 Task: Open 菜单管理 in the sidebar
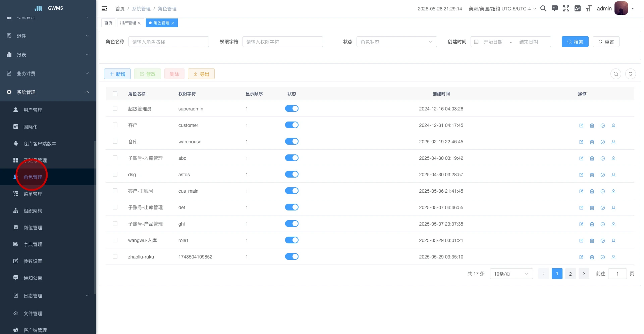click(x=48, y=194)
